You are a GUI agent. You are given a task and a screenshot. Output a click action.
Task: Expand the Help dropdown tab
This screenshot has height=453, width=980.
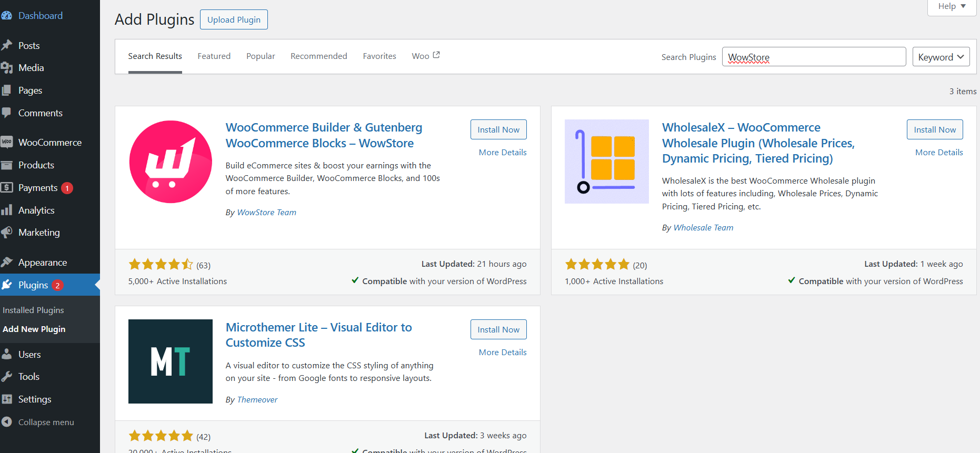tap(952, 7)
